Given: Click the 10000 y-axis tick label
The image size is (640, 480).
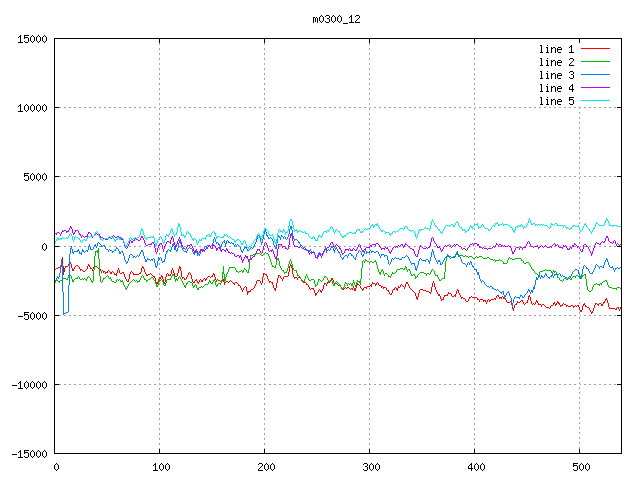Looking at the screenshot, I should 32,108.
